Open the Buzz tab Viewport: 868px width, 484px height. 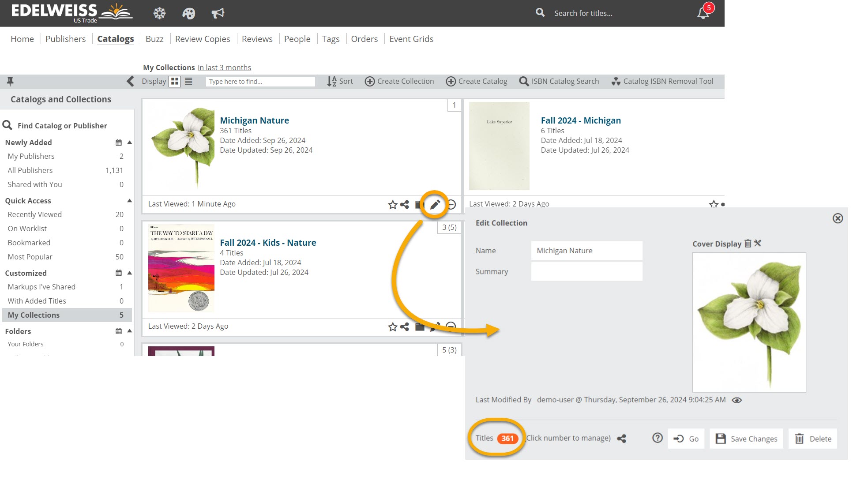(154, 39)
